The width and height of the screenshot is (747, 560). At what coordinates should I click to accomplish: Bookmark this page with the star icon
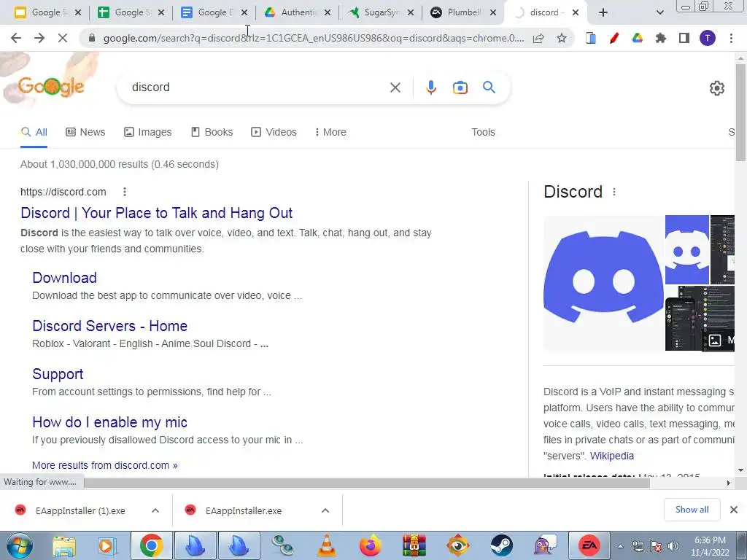pyautogui.click(x=562, y=38)
